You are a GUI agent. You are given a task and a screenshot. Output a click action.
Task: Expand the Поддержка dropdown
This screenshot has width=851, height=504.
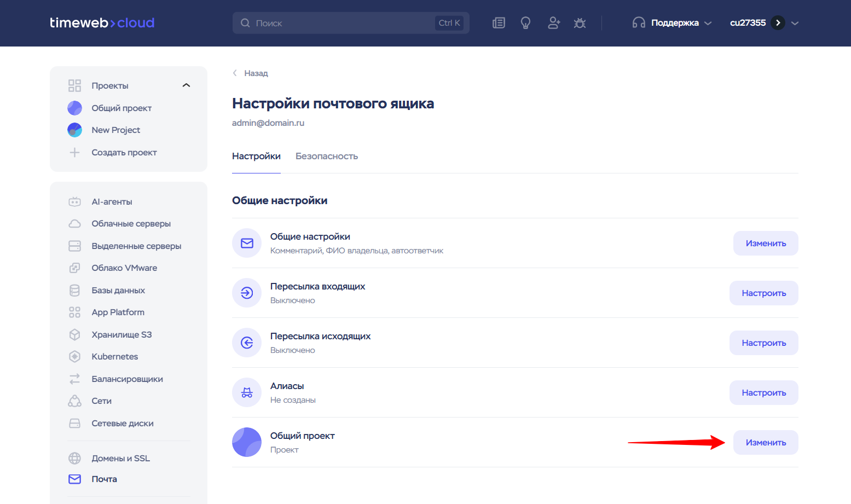click(673, 23)
